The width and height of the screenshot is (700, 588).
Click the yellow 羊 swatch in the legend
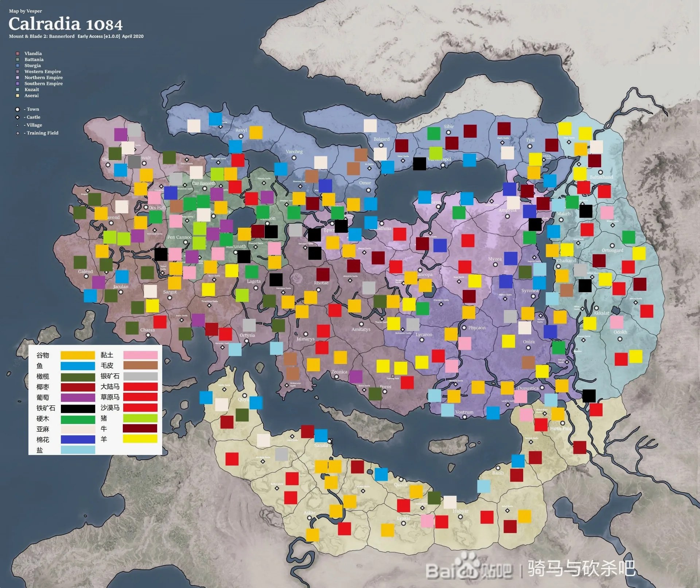[x=140, y=439]
